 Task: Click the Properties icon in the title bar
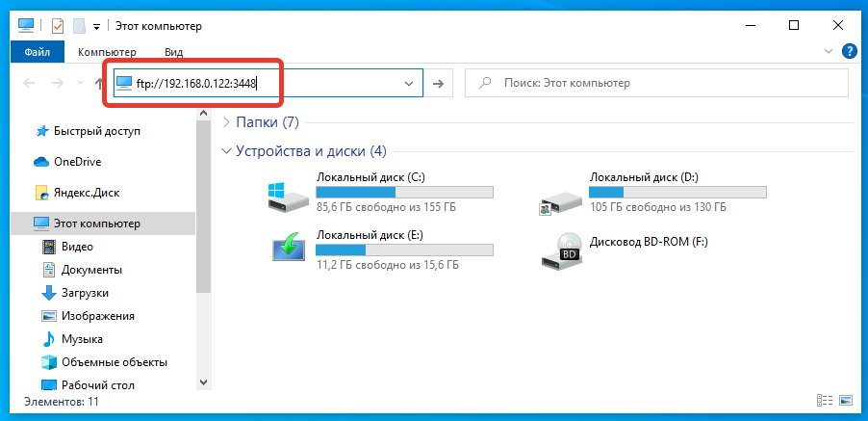(57, 26)
